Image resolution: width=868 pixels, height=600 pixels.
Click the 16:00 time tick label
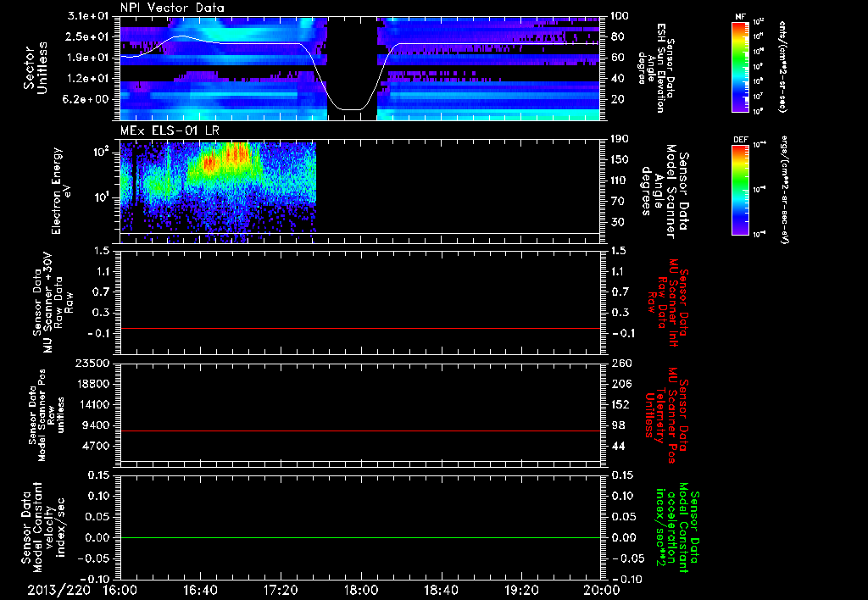[x=120, y=590]
